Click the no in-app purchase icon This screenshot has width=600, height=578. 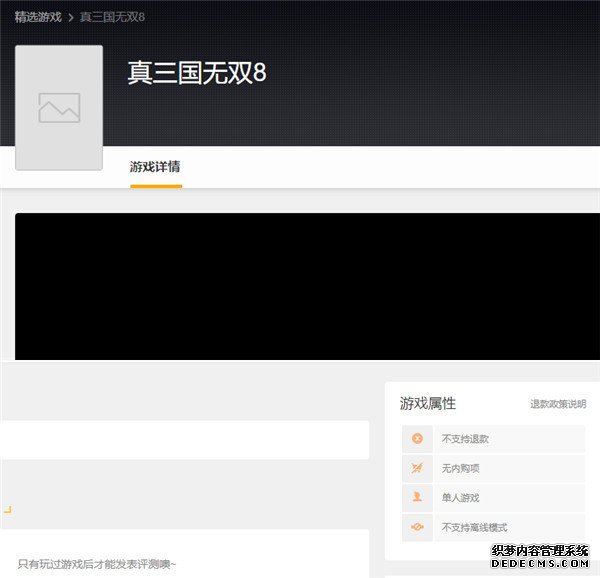coord(417,468)
